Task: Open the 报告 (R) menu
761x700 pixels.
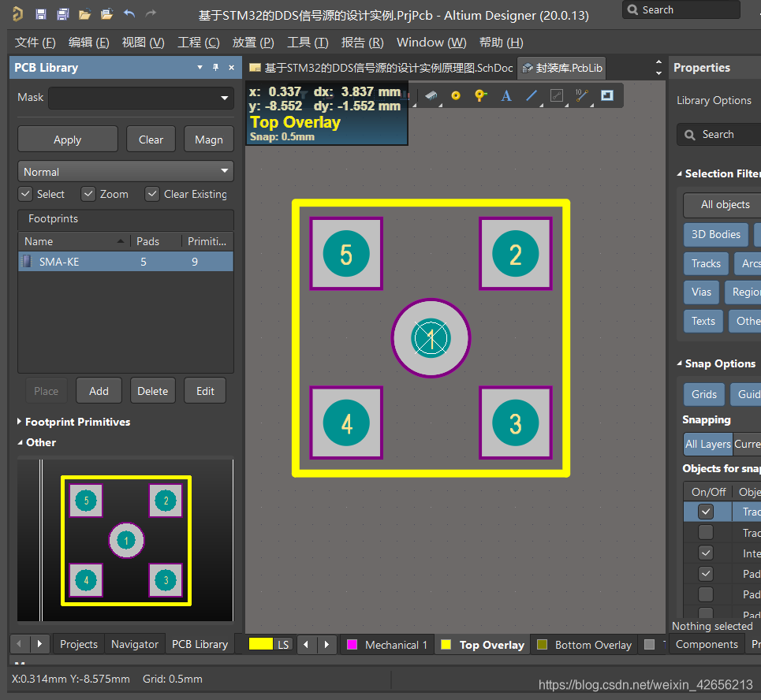Action: 362,43
